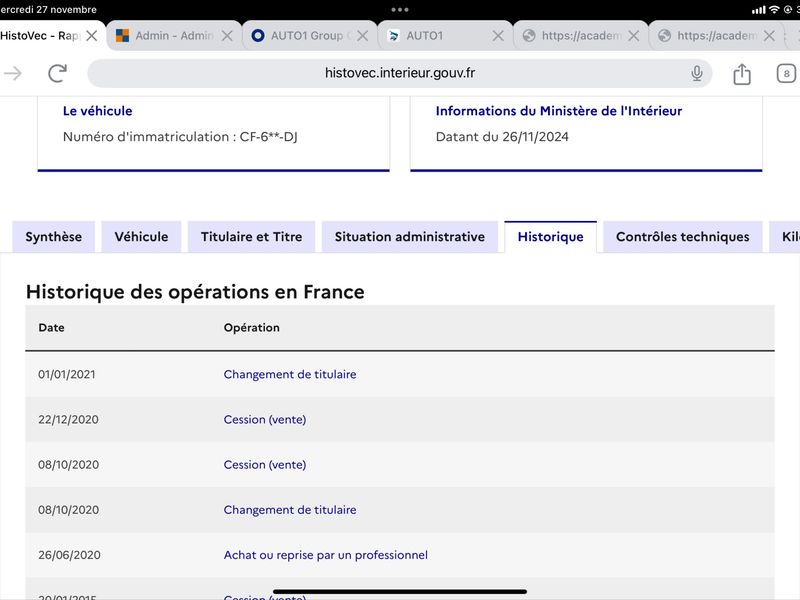Select the Historique tab

551,237
